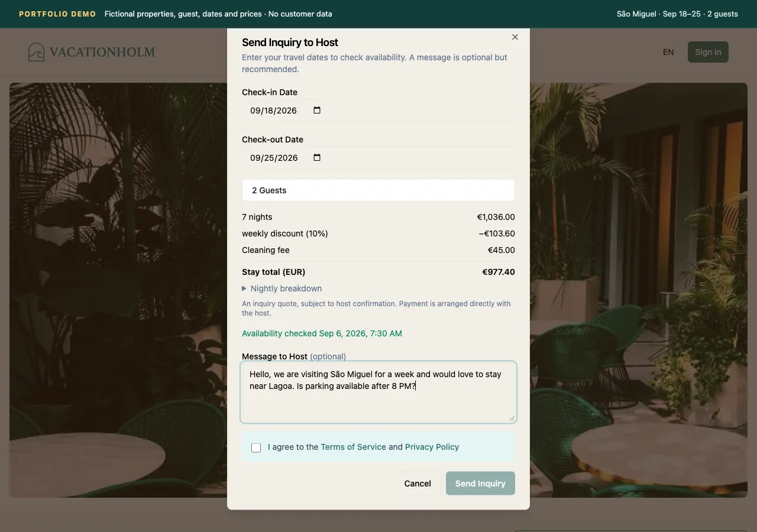757x532 pixels.
Task: Focus the Message to Host text area
Action: pos(378,392)
